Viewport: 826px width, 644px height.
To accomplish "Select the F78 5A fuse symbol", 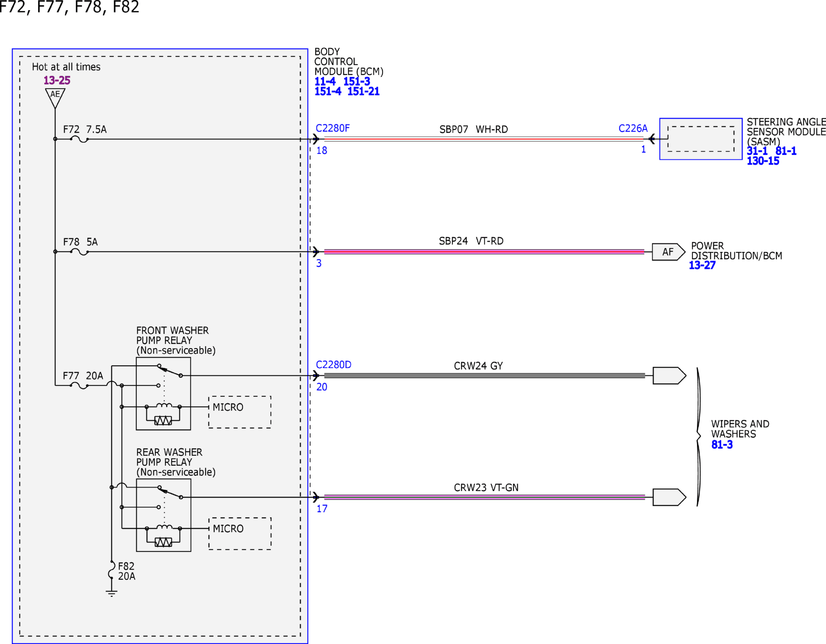I will click(79, 252).
